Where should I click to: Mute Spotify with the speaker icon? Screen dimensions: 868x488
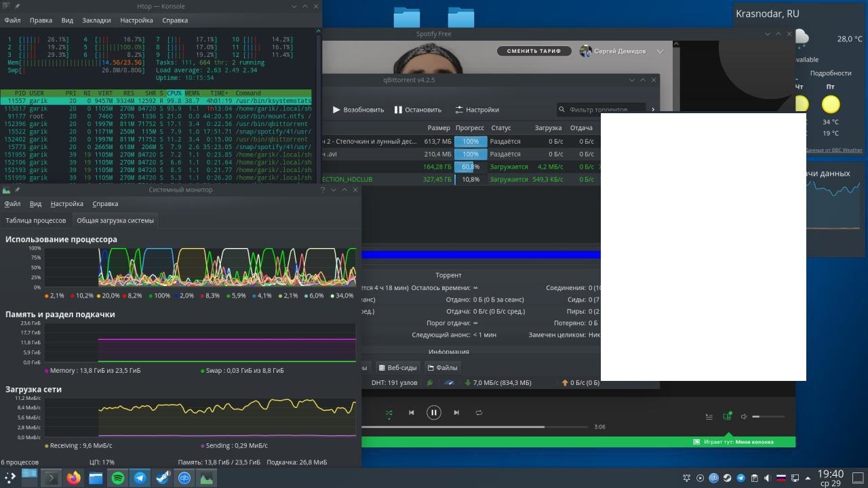pos(744,417)
